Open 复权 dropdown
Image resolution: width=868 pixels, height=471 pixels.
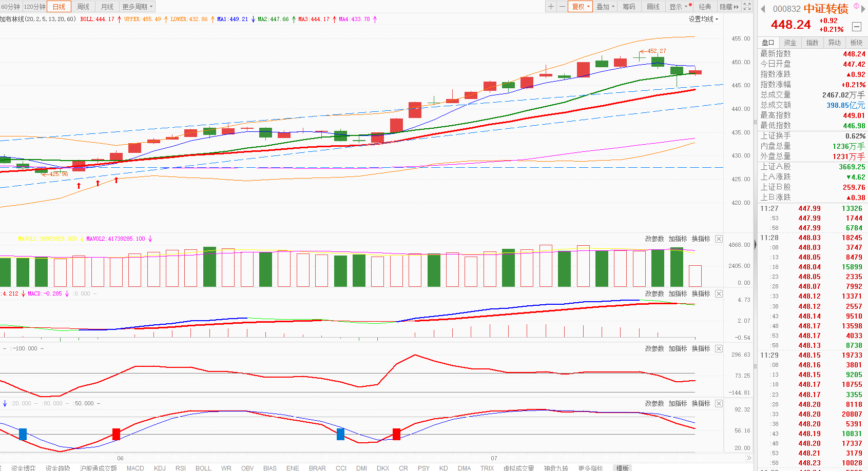581,7
